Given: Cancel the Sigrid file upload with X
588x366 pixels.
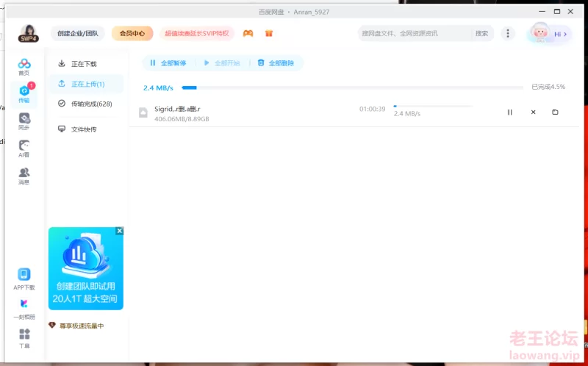Looking at the screenshot, I should [534, 112].
